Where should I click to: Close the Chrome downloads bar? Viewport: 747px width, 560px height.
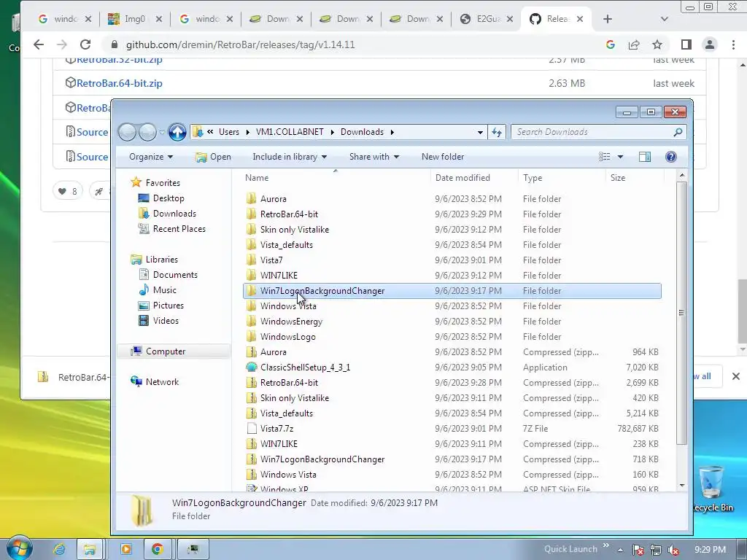[x=735, y=376]
